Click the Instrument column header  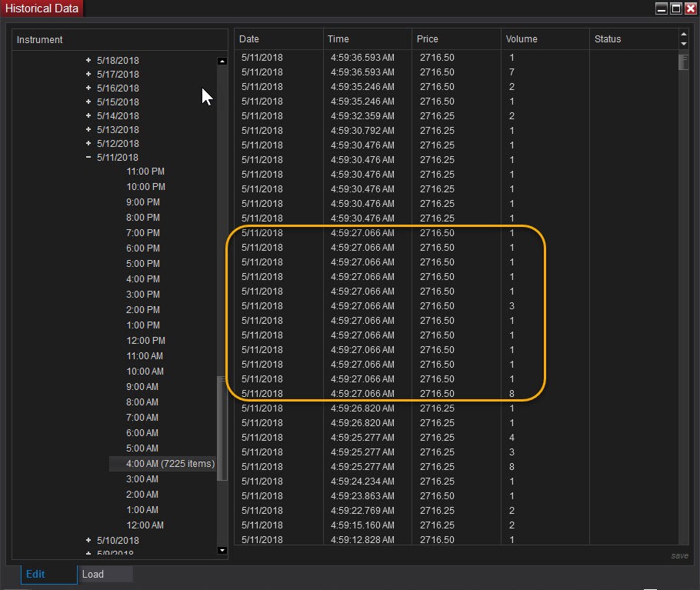[x=120, y=40]
